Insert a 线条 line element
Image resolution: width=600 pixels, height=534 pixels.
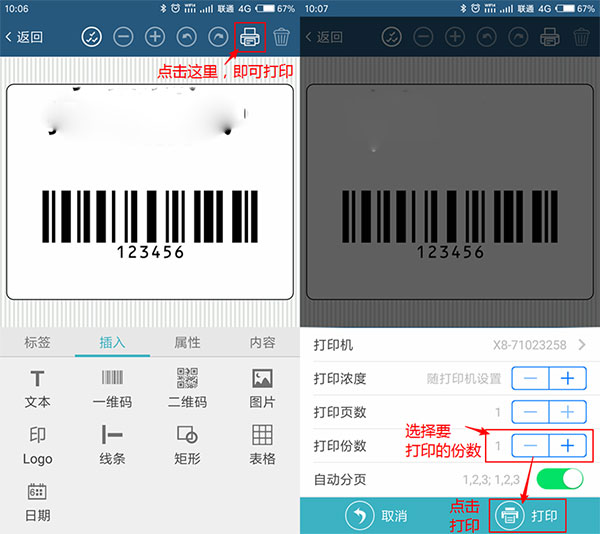(112, 444)
